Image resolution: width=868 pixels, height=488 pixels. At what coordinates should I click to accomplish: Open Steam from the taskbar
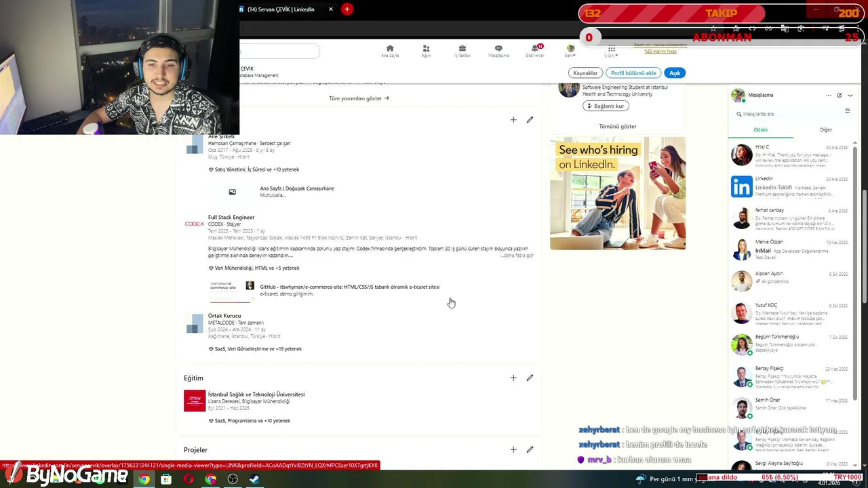(x=255, y=479)
